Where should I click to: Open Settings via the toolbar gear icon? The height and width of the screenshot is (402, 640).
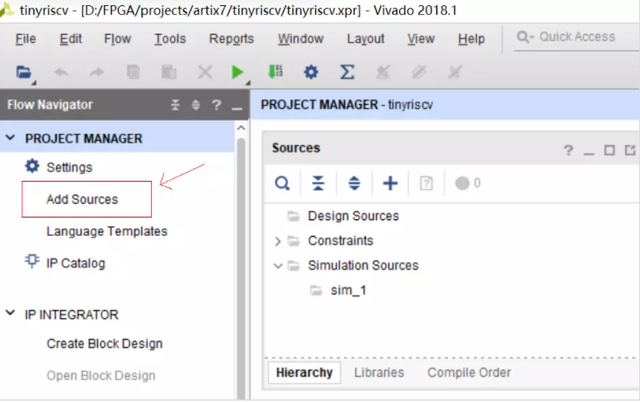coord(311,72)
